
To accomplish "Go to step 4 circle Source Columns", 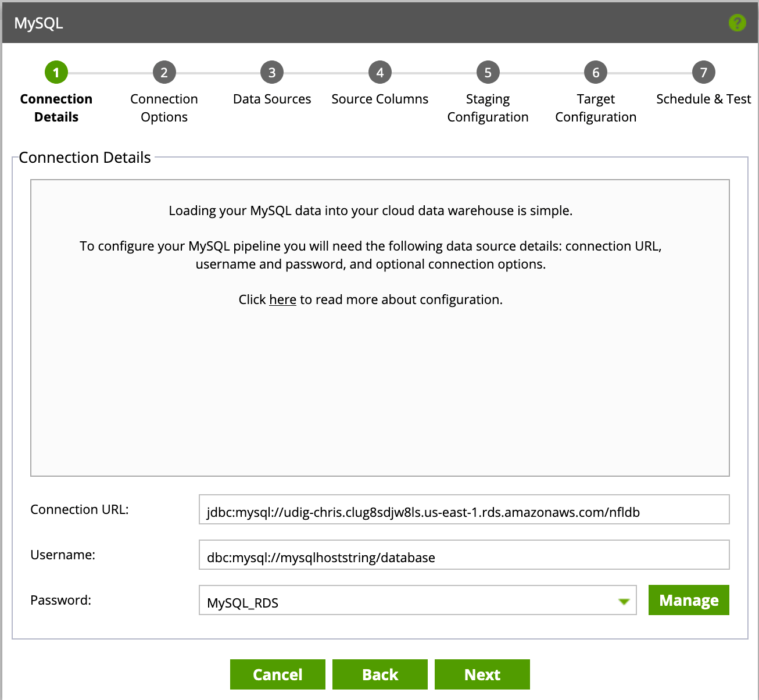I will (380, 73).
